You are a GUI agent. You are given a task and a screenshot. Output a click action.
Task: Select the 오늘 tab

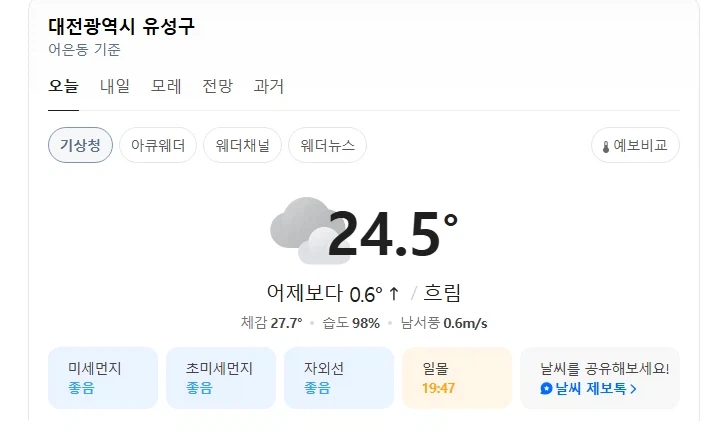click(63, 86)
